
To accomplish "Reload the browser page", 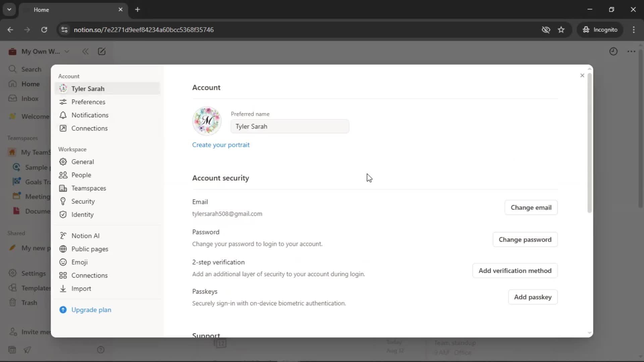I will [x=44, y=29].
